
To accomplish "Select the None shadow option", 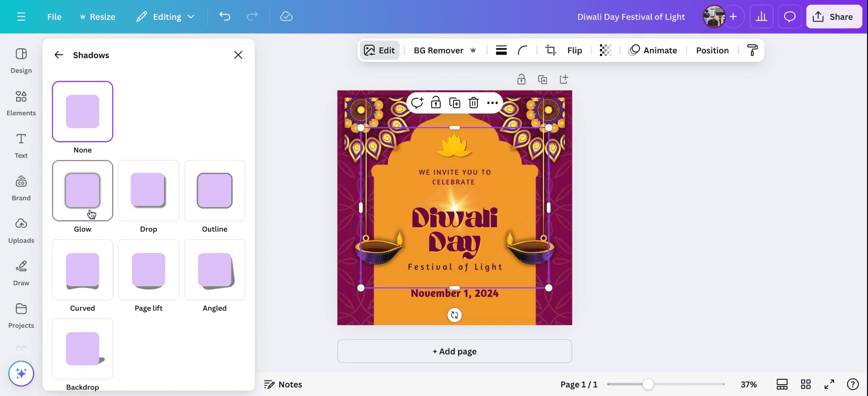I will tap(82, 112).
